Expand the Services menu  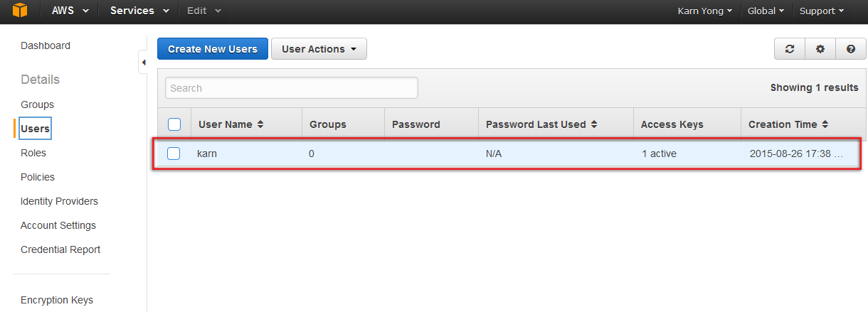tap(139, 11)
